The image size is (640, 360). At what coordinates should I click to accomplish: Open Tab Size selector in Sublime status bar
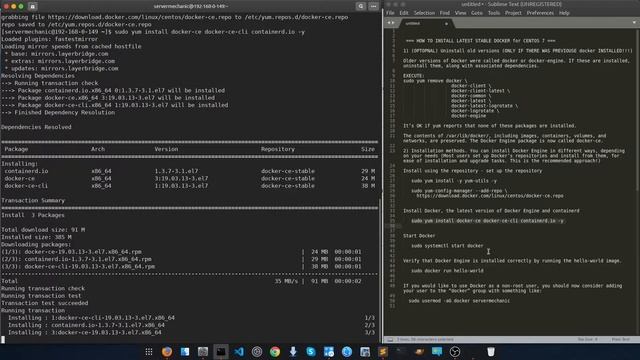pos(587,340)
